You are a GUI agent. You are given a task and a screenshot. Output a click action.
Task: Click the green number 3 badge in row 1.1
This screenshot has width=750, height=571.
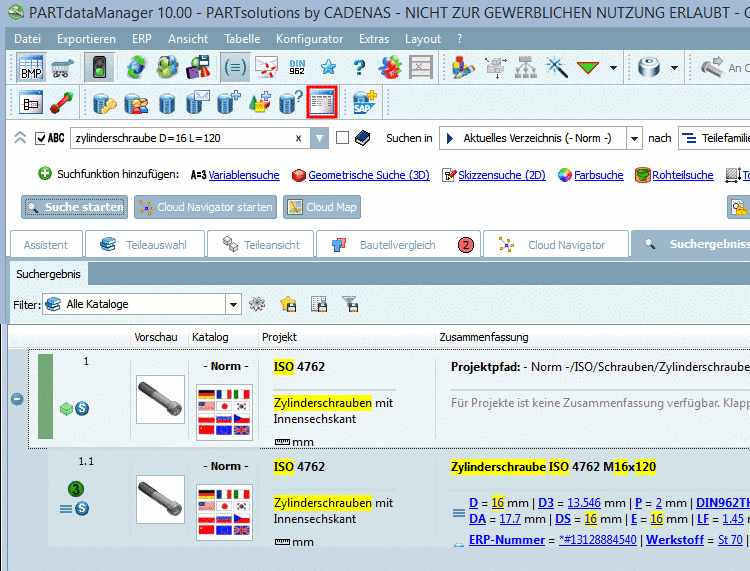pos(76,489)
